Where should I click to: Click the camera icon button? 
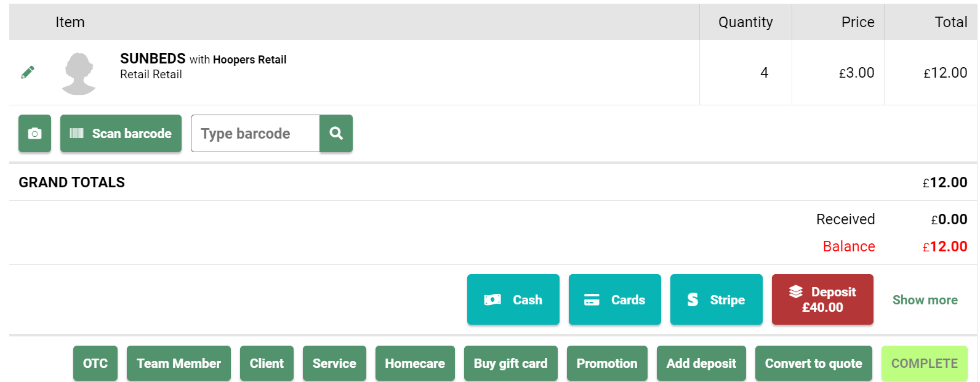[x=35, y=133]
